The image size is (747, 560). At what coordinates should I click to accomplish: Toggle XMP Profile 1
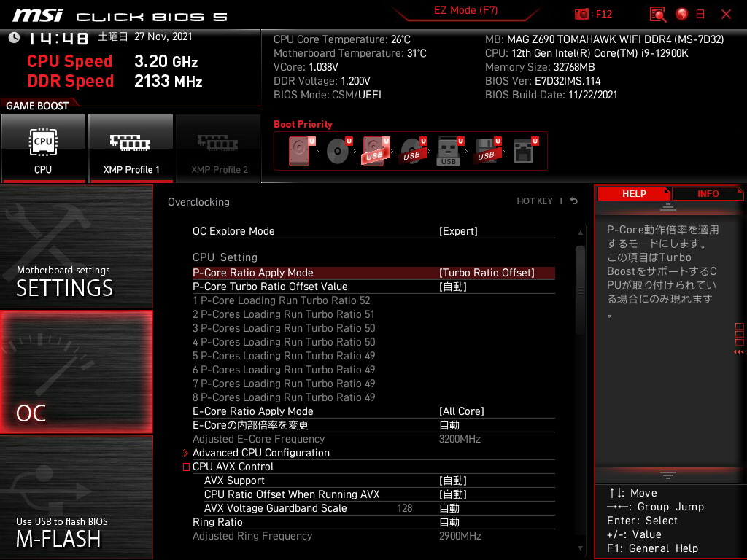pos(131,149)
